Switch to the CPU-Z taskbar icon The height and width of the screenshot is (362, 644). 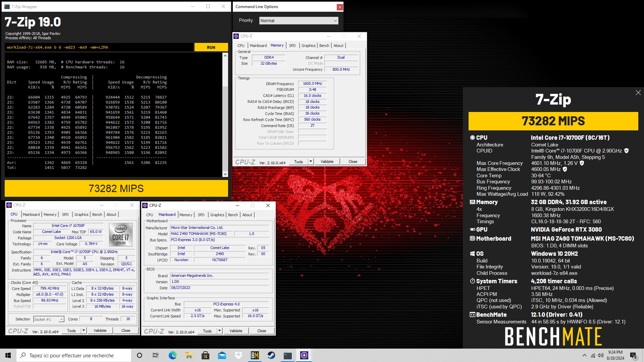pos(304,355)
